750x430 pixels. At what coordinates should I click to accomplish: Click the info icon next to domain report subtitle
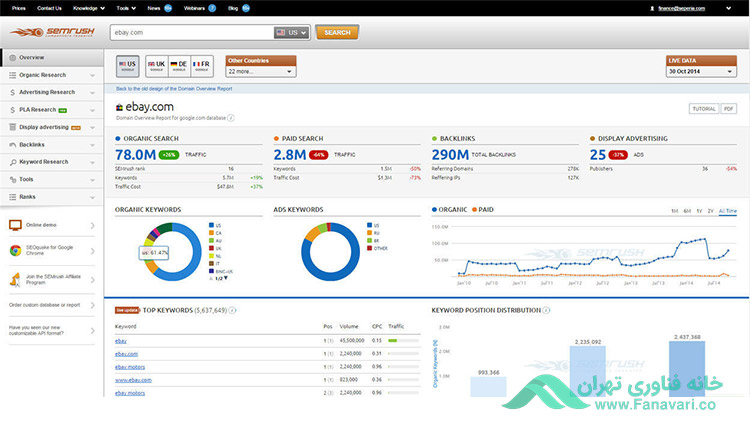231,118
